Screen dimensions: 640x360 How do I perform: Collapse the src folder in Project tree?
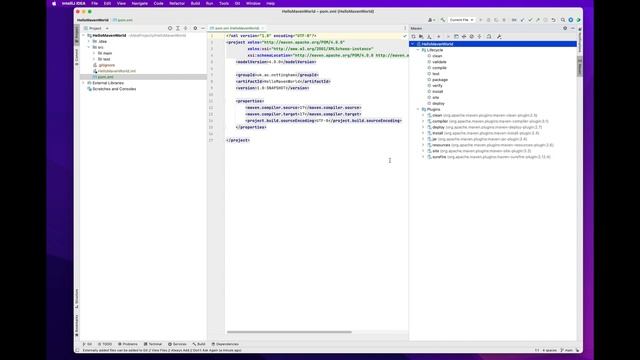(89, 47)
